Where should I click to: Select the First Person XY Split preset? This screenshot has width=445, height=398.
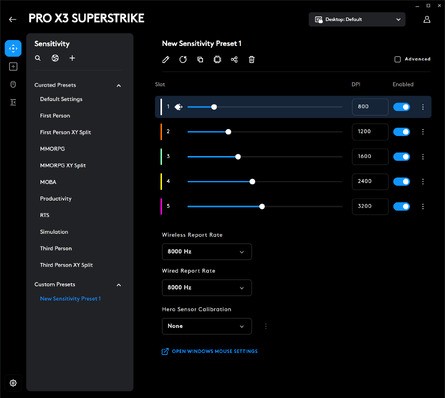(65, 132)
